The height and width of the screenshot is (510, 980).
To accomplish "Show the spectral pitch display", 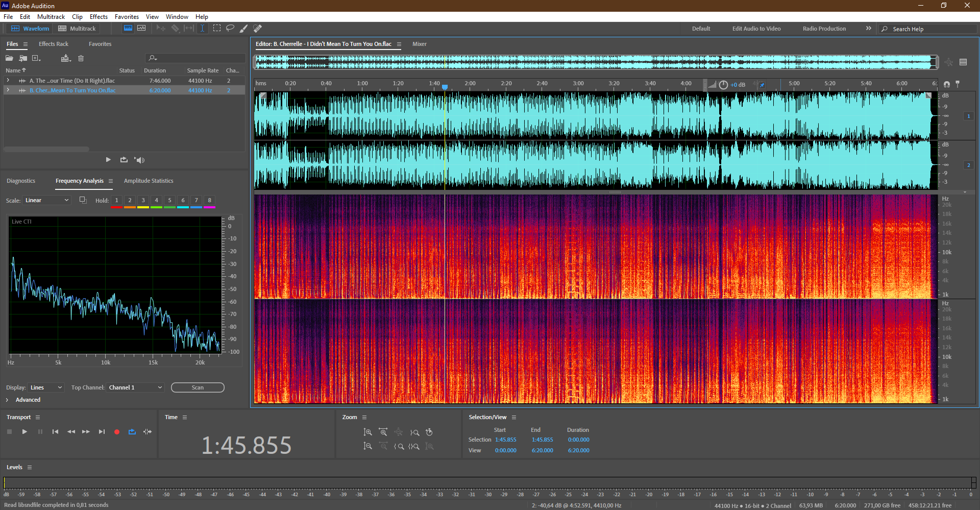I will click(x=141, y=29).
